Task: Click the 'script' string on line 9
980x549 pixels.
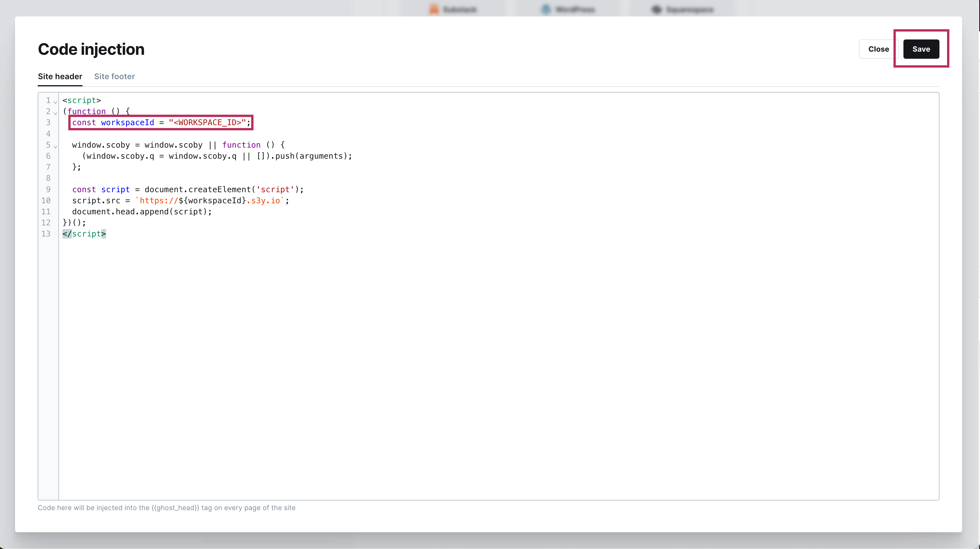Action: 275,190
